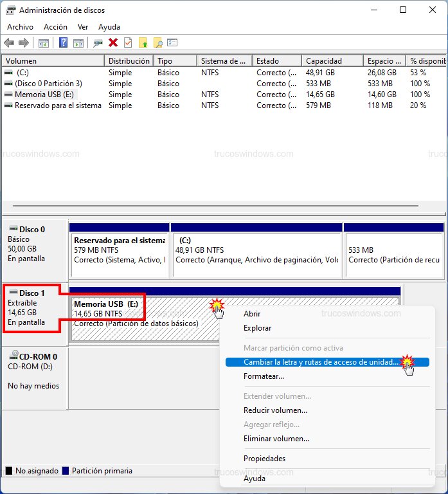The image size is (448, 494).
Task: Open the Ver menu
Action: pyautogui.click(x=83, y=27)
